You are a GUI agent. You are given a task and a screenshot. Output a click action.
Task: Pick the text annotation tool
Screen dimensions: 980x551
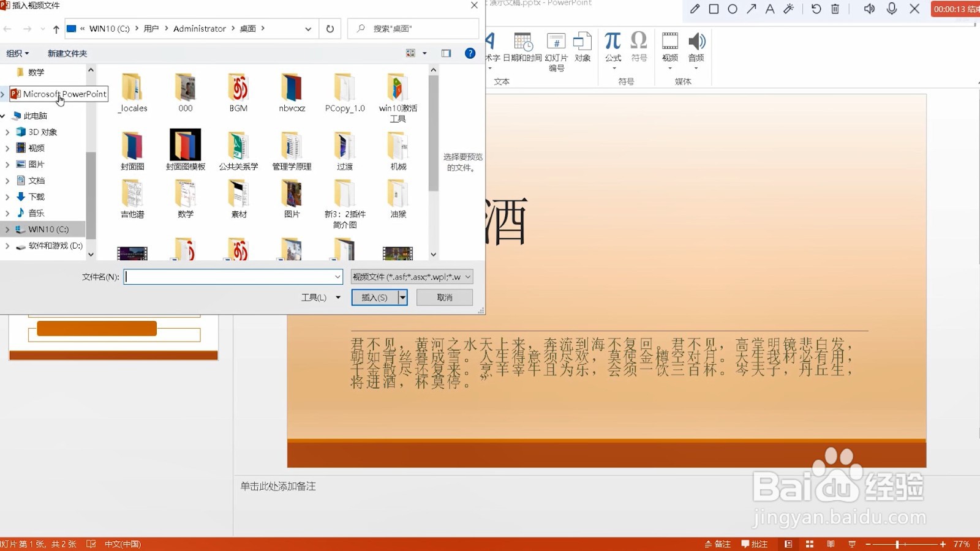coord(770,9)
